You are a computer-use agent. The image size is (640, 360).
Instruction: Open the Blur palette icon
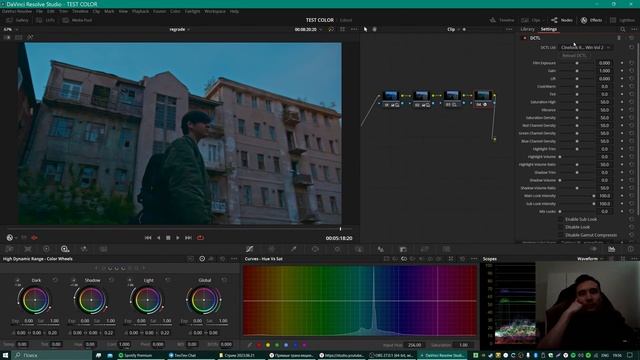[x=380, y=249]
